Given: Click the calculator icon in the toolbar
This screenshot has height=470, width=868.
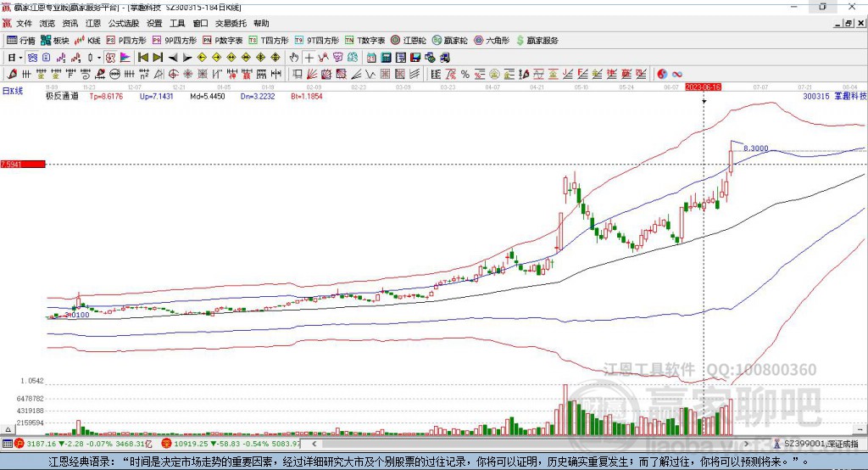Looking at the screenshot, I should [x=386, y=57].
